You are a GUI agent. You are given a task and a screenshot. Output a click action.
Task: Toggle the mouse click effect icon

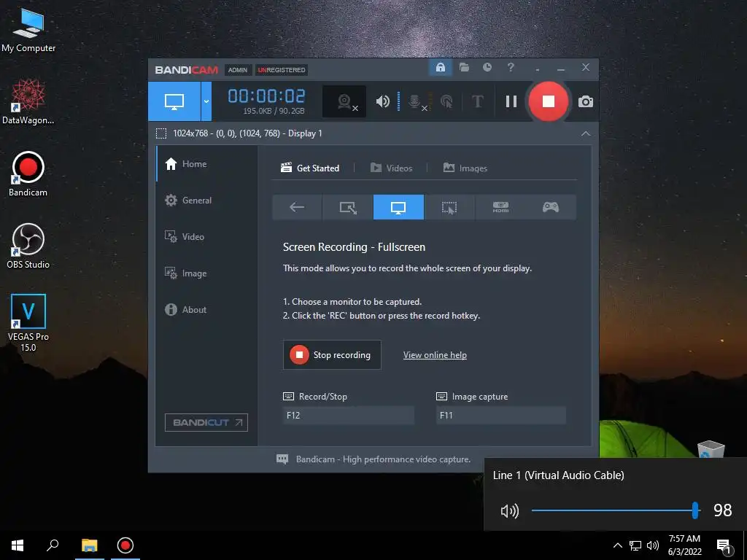446,101
